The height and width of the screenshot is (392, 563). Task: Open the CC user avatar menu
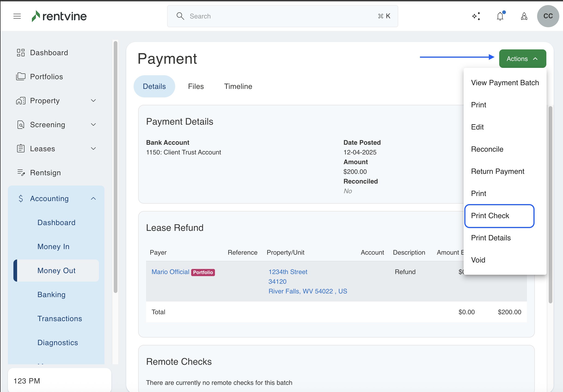click(x=548, y=16)
